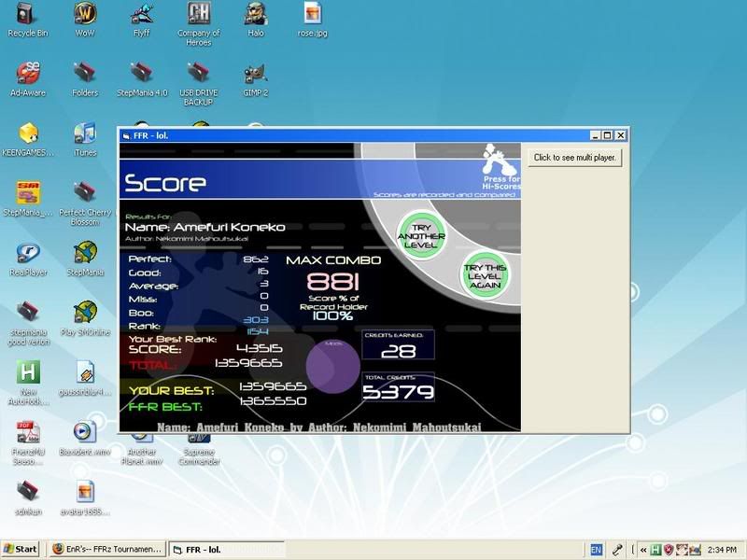This screenshot has width=747, height=560.
Task: Launch the iTunes desktop shortcut
Action: 85,133
